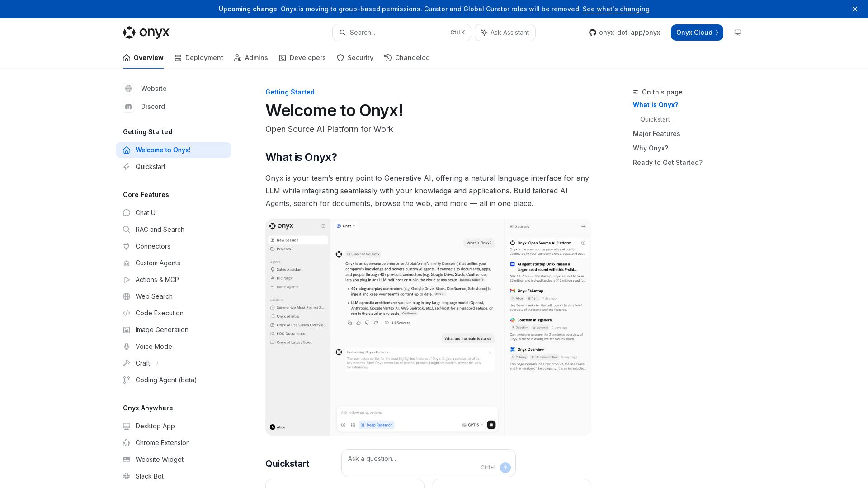Switch to the Overview tab
The image size is (868, 488).
pyautogui.click(x=143, y=58)
